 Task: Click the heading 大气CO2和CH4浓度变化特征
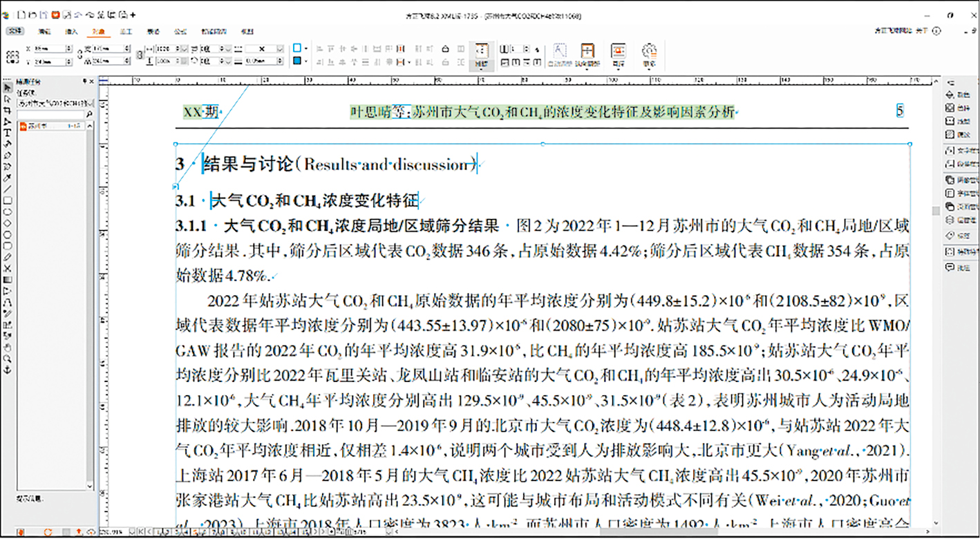(x=314, y=201)
